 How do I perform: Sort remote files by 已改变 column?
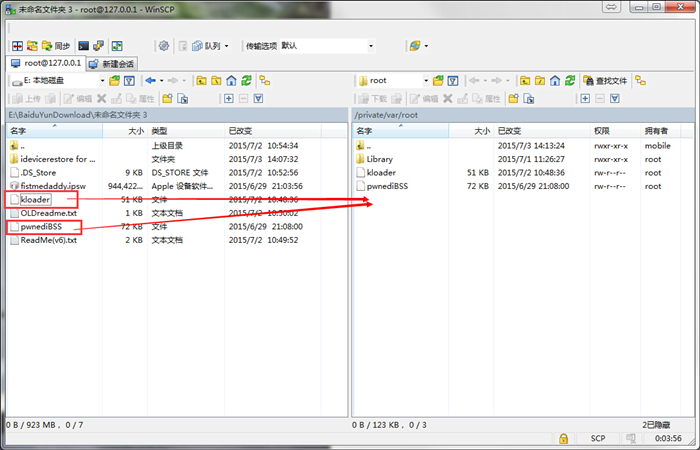[x=542, y=131]
